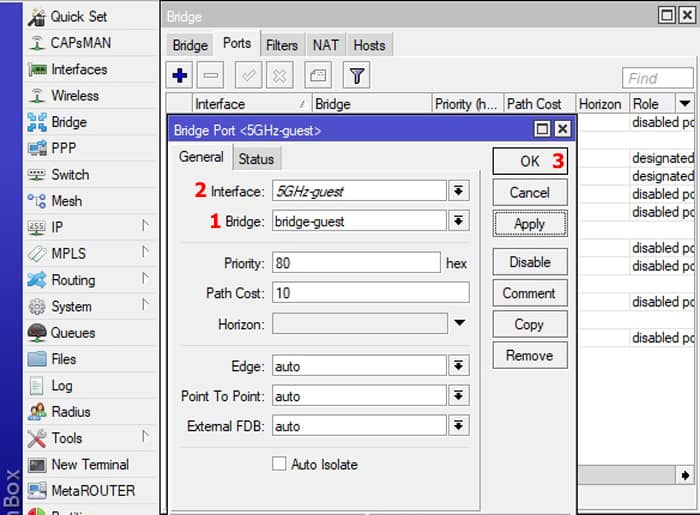Screen dimensions: 700x515
Task: Open MetaROUTER in the sidebar
Action: tap(91, 490)
